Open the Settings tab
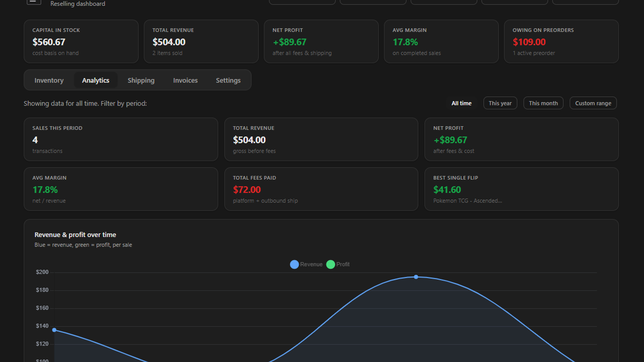This screenshot has height=362, width=644. (x=228, y=80)
